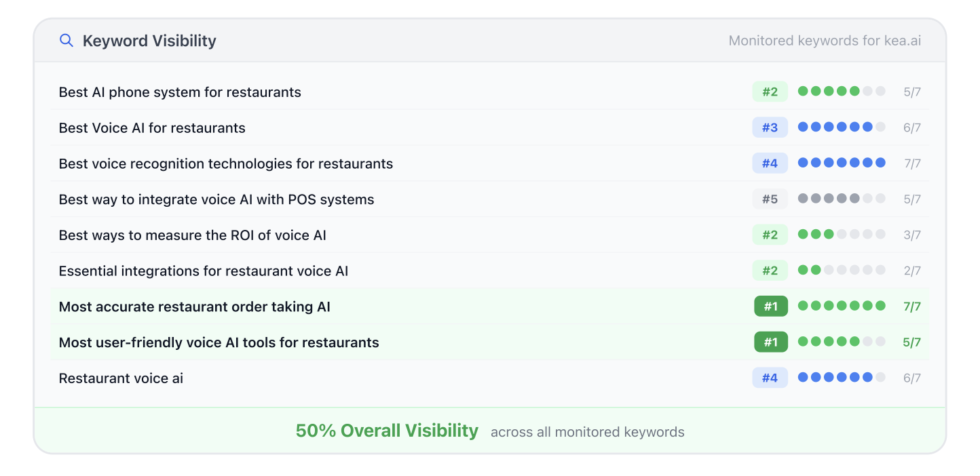Click the #4 badge for voice recognition technologies
The height and width of the screenshot is (476, 980).
click(770, 163)
